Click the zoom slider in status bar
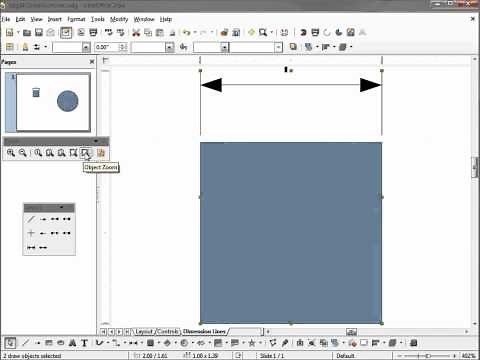This screenshot has width=480, height=360. pos(428,356)
